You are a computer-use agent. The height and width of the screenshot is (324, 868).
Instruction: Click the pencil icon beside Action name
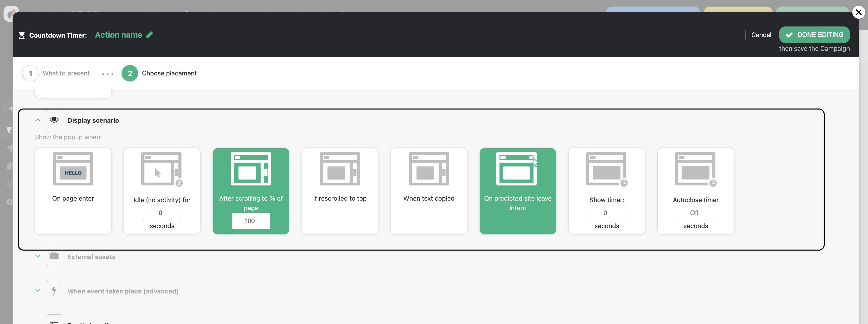click(149, 35)
